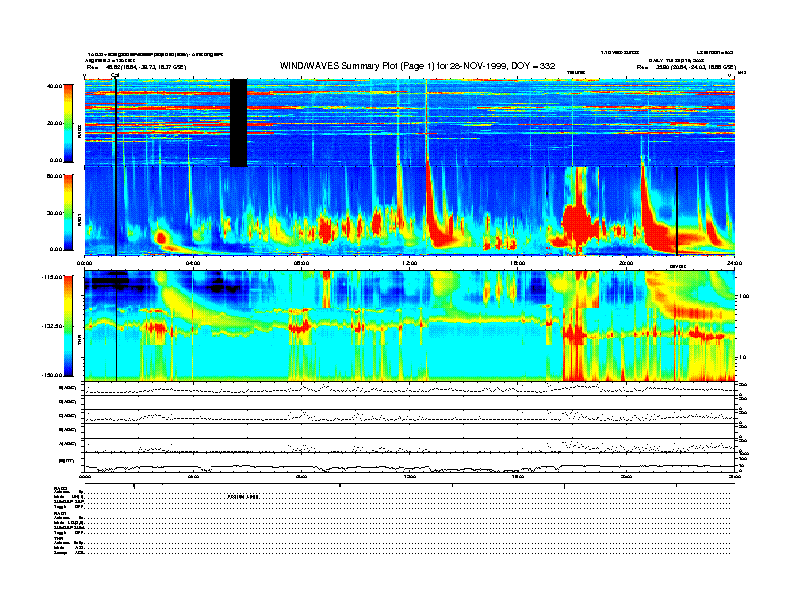Click the 60.00 label on RAD1 scale

[x=54, y=176]
